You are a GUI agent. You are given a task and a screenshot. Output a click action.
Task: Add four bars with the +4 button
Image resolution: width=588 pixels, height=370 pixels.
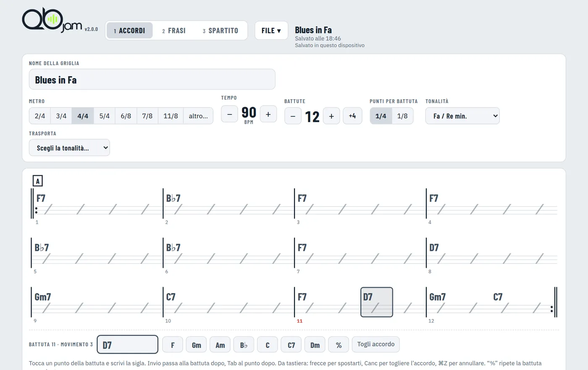click(x=352, y=116)
